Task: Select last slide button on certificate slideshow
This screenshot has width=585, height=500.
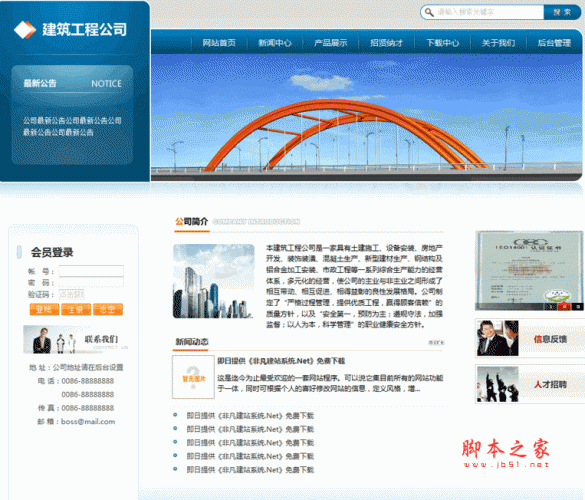Action: pos(578,307)
